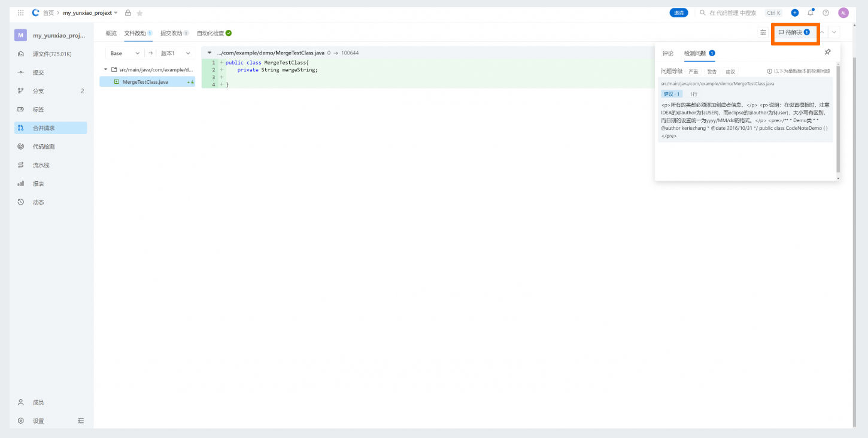Open 报表 reports in the sidebar
The image size is (868, 438).
pyautogui.click(x=51, y=184)
